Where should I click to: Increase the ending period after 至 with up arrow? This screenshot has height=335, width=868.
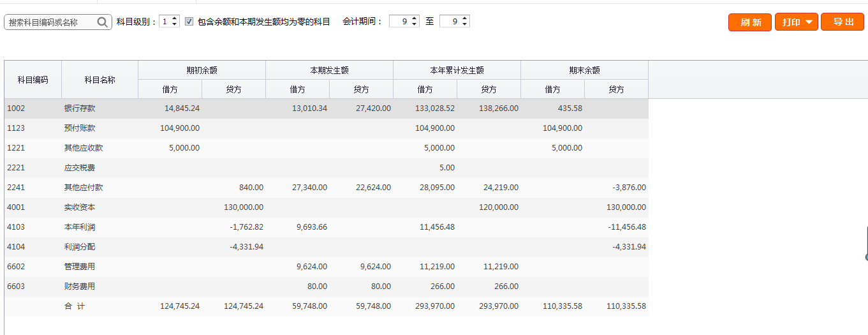tap(465, 19)
